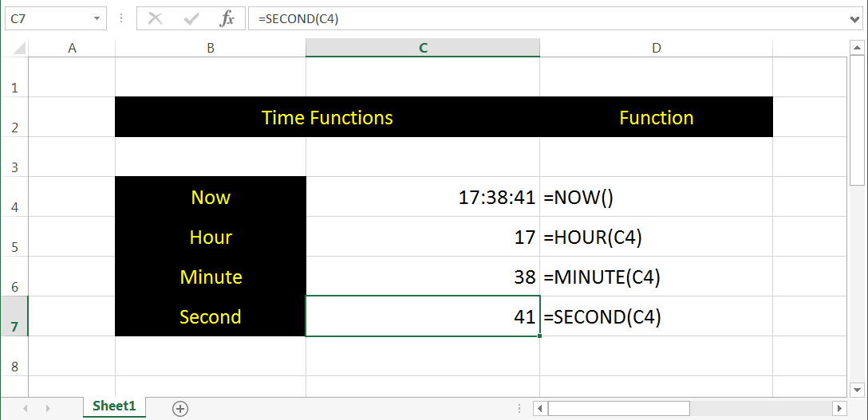The height and width of the screenshot is (420, 868).
Task: Click next sheet navigation arrow
Action: [48, 408]
